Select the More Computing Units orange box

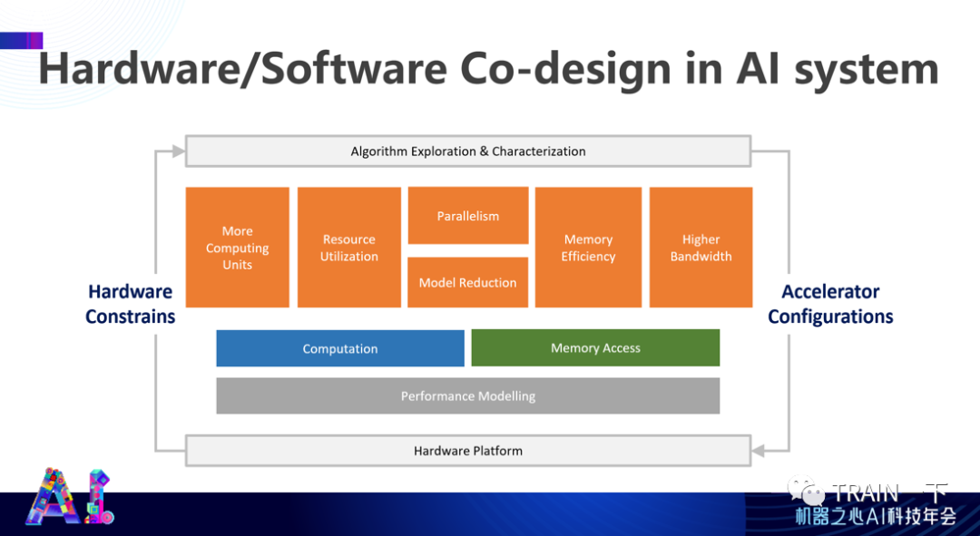click(237, 248)
